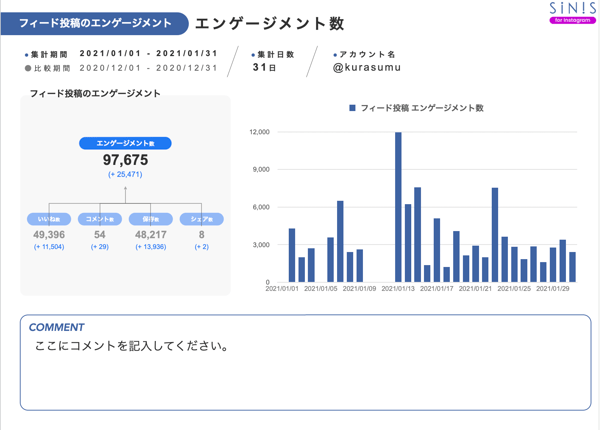Click the (+ 2) shares difference

click(x=202, y=247)
